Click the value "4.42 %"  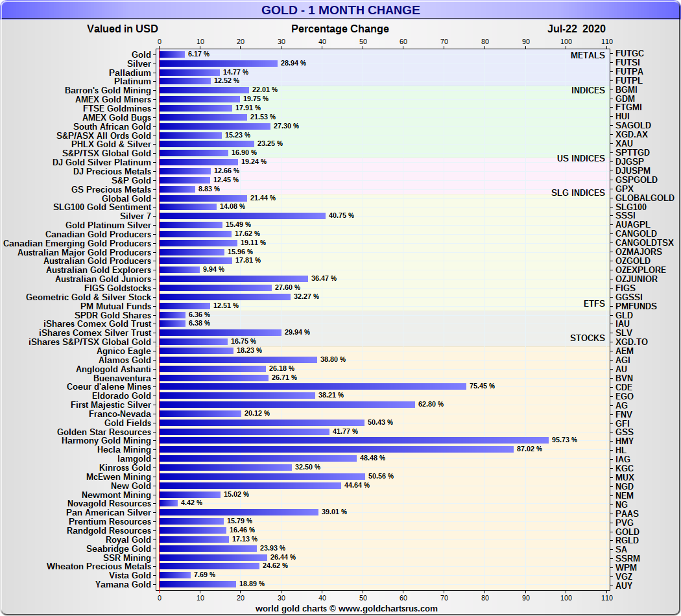click(x=191, y=503)
